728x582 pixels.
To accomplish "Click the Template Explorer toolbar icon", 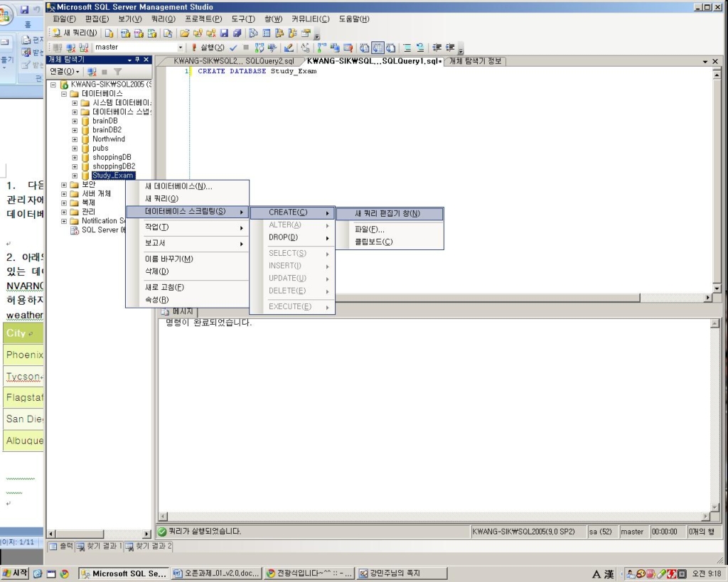I will coord(292,33).
